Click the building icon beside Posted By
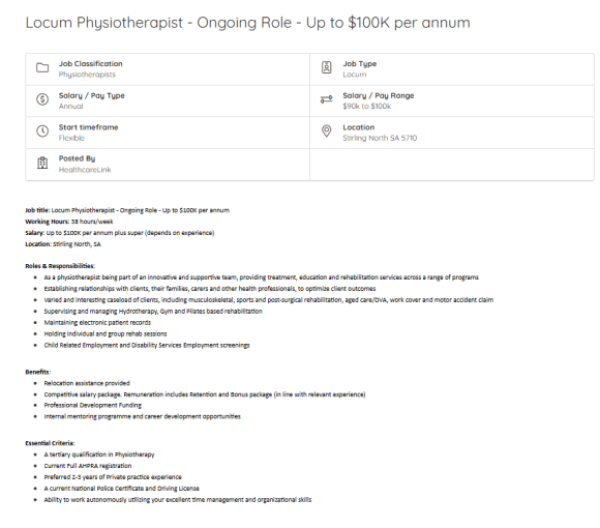The image size is (600, 528). click(x=42, y=163)
